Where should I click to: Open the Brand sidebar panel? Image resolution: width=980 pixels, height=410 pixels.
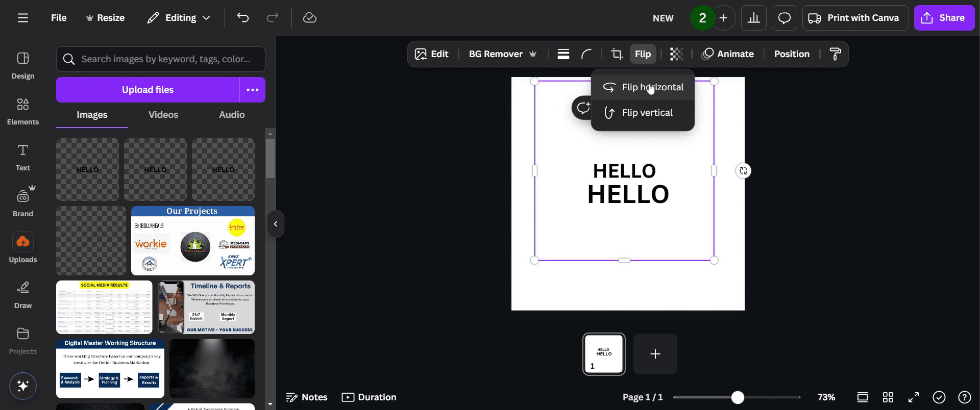pos(23,202)
